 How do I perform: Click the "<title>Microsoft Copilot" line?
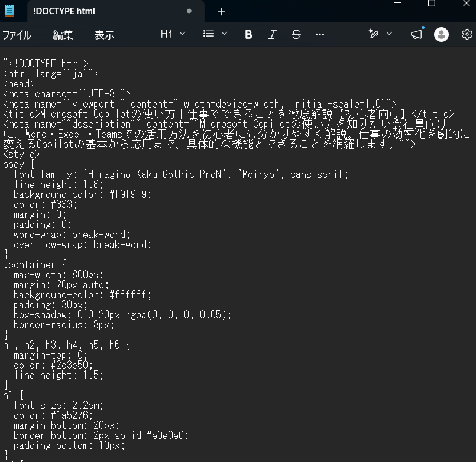[x=228, y=114]
